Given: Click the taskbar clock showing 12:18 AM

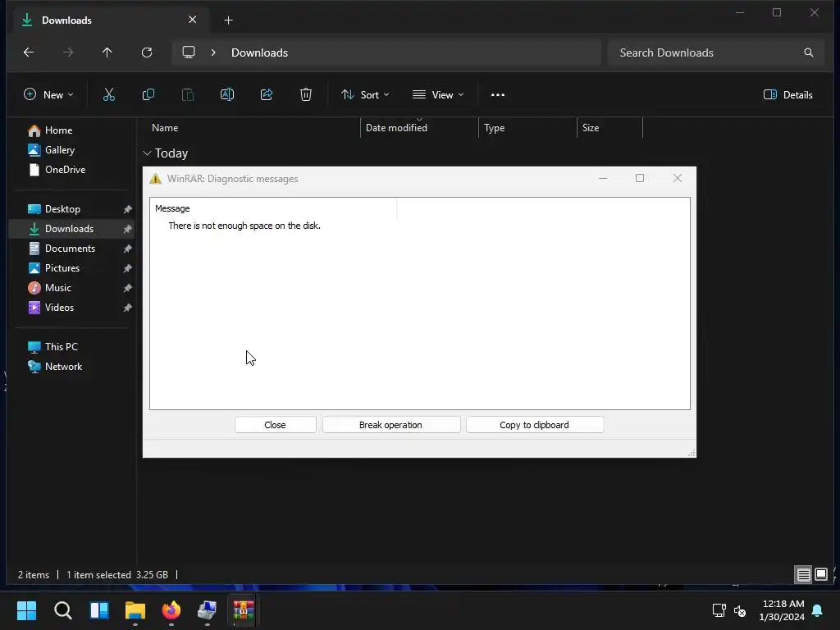Looking at the screenshot, I should point(782,610).
